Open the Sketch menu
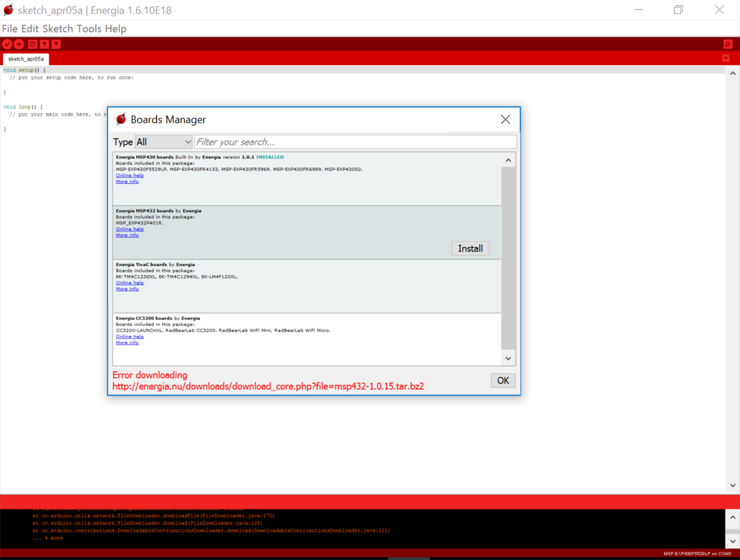This screenshot has height=560, width=740. coord(58,28)
